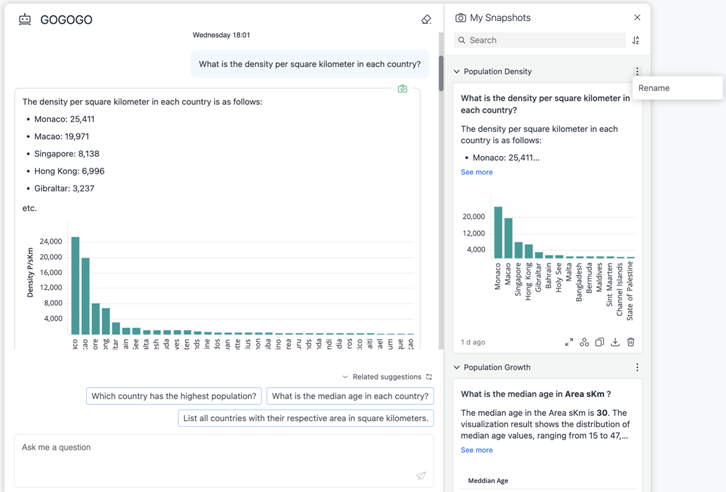Select Rename from the context menu
726x492 pixels.
[655, 88]
